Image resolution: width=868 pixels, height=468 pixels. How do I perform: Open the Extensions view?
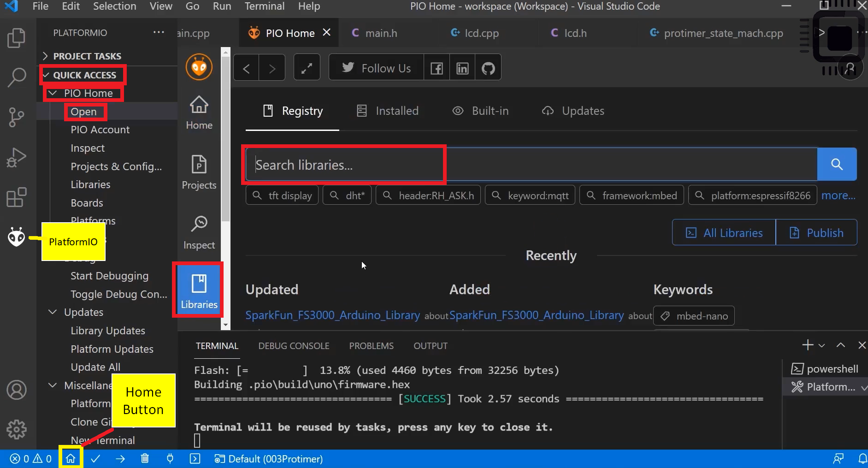[17, 197]
